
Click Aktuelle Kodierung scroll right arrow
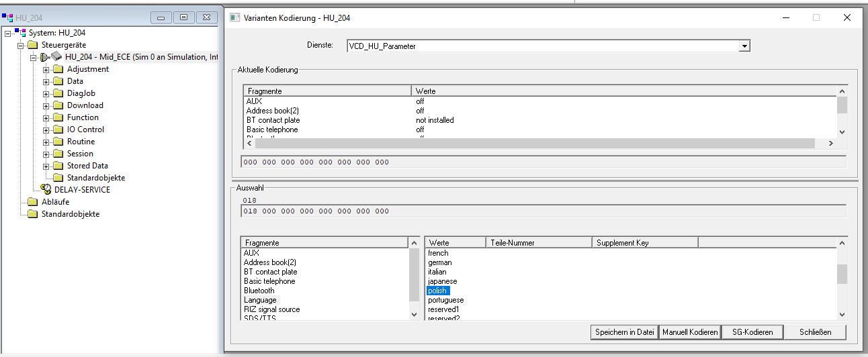[x=830, y=144]
